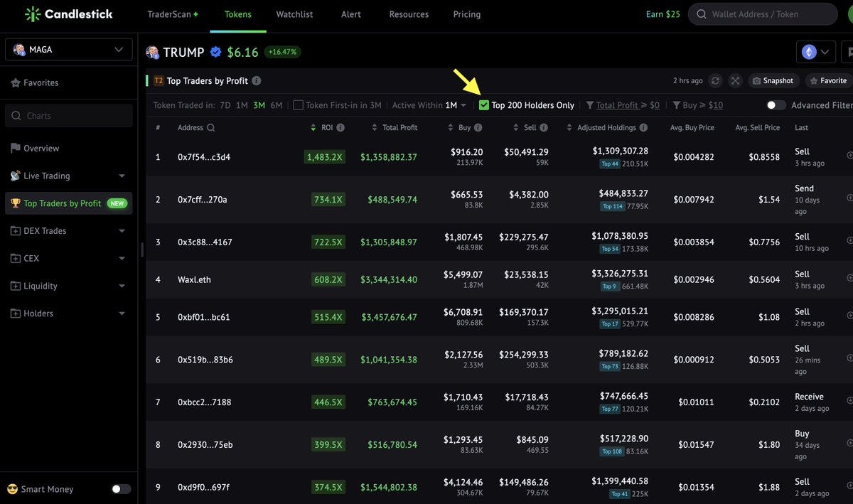Sort by Total Profit arrow icon

pos(375,128)
